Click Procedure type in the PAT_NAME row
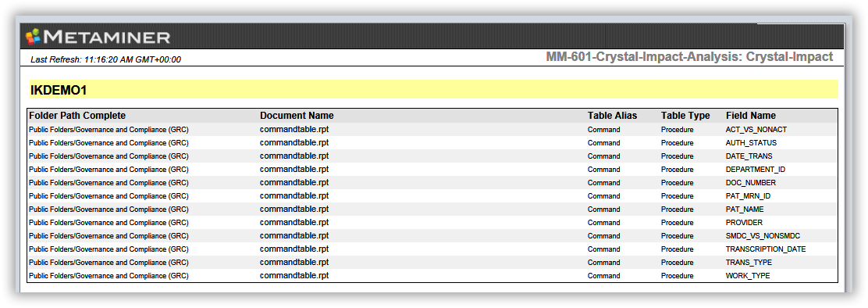The height and width of the screenshot is (308, 868). pos(677,210)
